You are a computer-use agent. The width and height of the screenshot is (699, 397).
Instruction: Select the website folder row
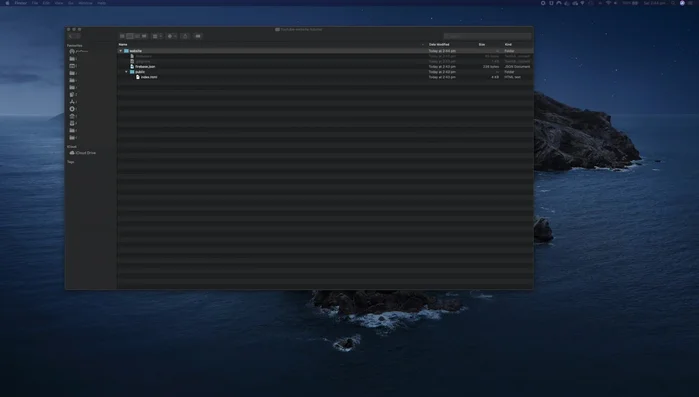325,51
